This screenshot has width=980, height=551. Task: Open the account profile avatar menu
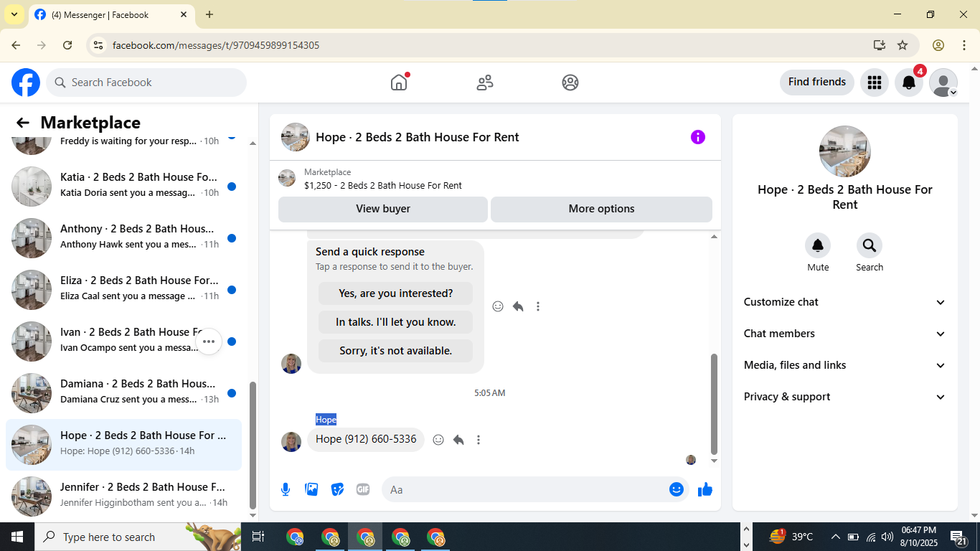coord(943,83)
